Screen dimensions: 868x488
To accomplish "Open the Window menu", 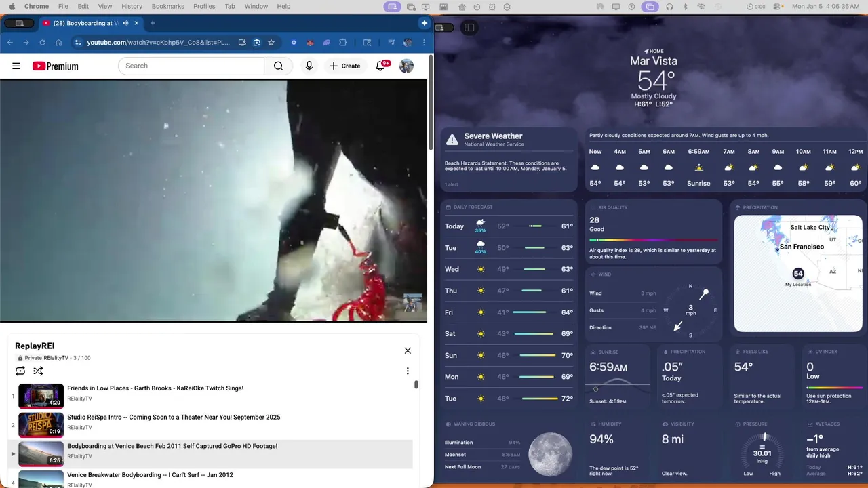I will [x=256, y=6].
